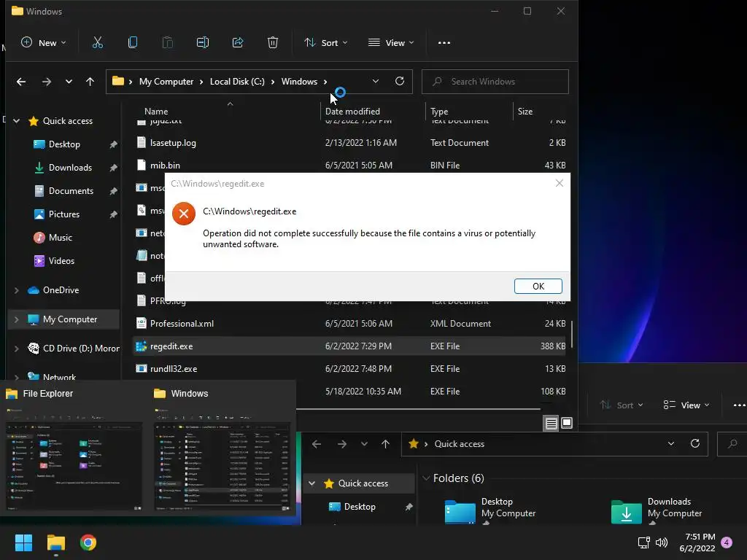The image size is (747, 560).
Task: Open View dropdown in background File Explorer window
Action: 686,405
